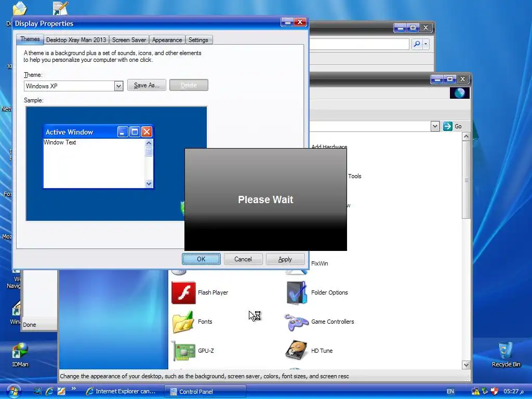Click Cancel in Display Properties
Viewport: 532px width, 399px height.
pos(243,259)
